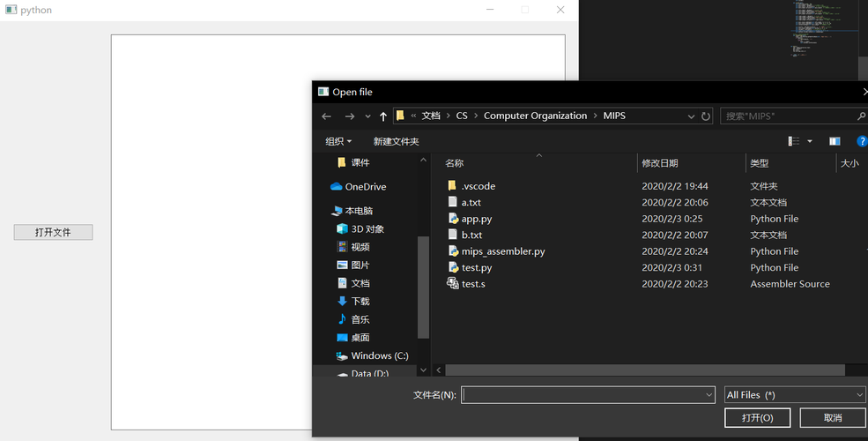Viewport: 868px width, 441px height.
Task: Open the view options dropdown arrow
Action: (x=810, y=141)
